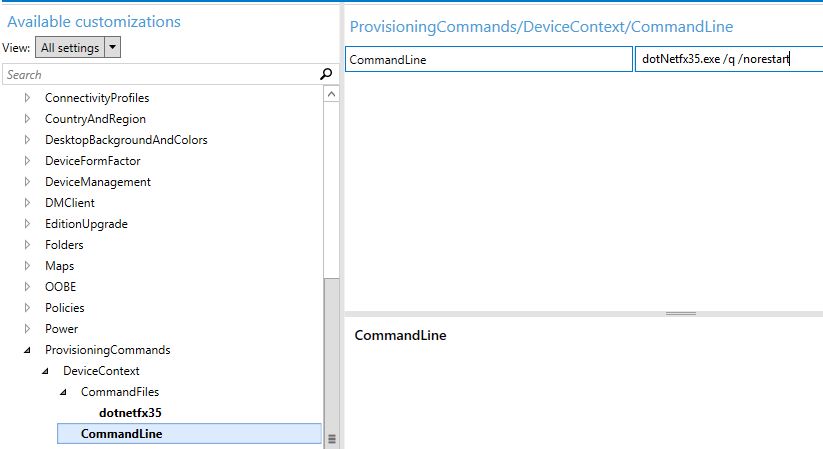Click the scroll up arrow in tree
The image size is (823, 449).
331,95
